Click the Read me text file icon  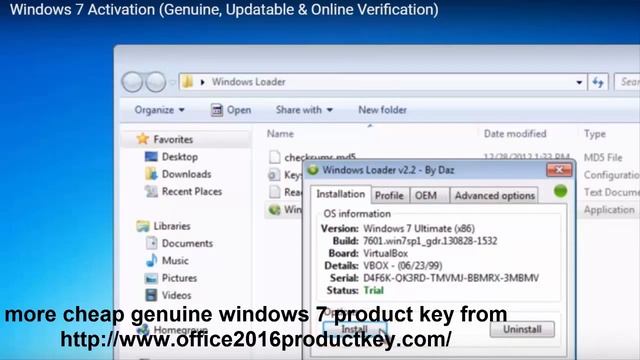pos(275,191)
